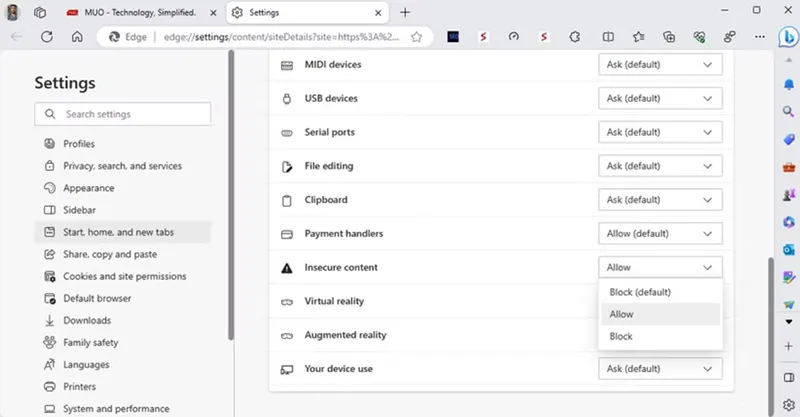Open Cookies and site permissions settings

tap(124, 276)
